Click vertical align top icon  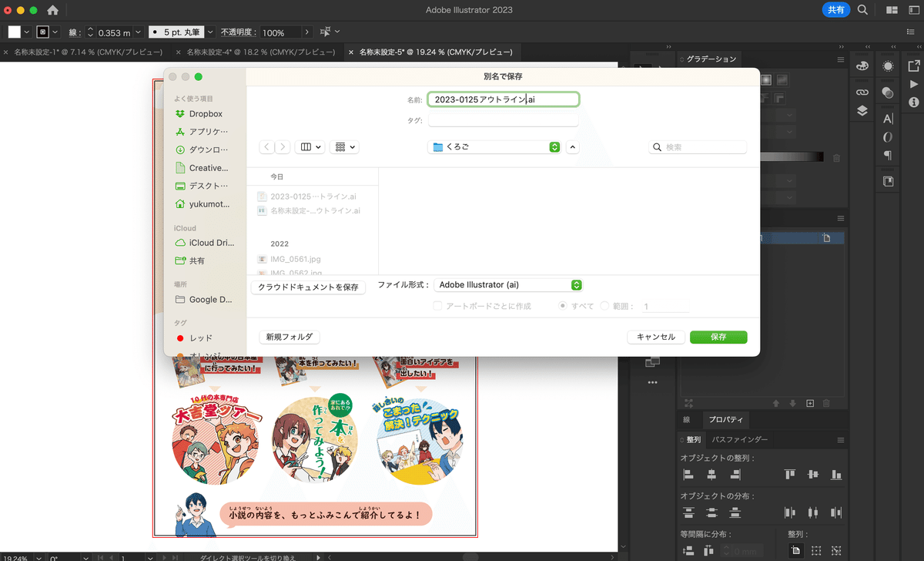789,475
